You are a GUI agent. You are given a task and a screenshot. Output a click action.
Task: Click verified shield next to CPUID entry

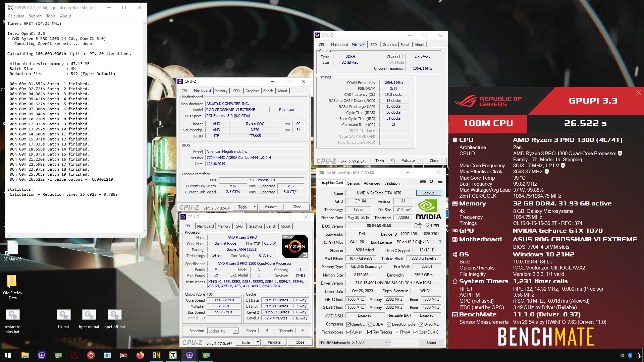coord(620,153)
